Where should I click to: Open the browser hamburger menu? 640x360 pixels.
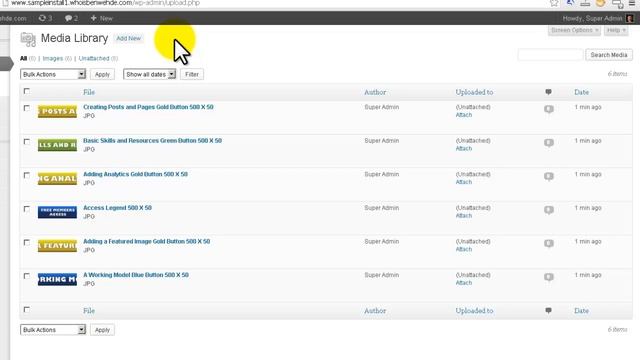pyautogui.click(x=632, y=3)
